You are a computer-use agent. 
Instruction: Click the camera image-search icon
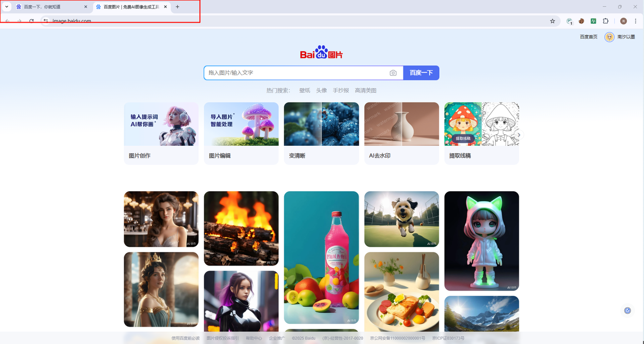pos(393,73)
